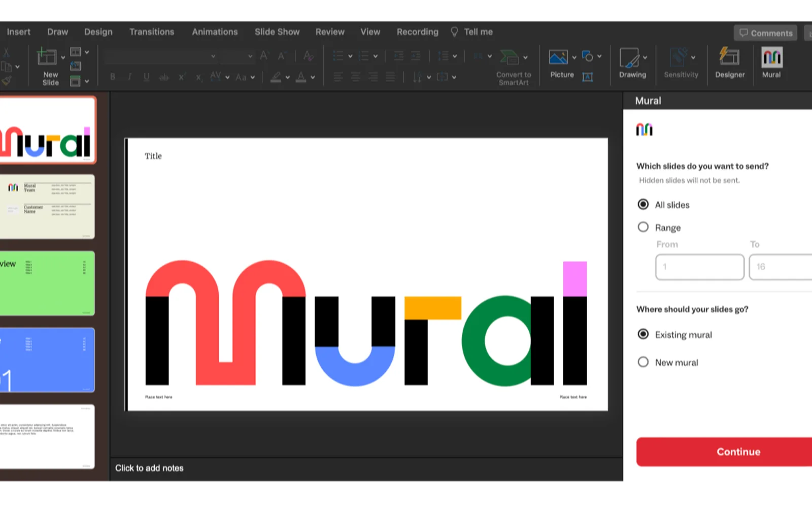This screenshot has width=812, height=508.
Task: Click the red Continue button
Action: point(724,452)
